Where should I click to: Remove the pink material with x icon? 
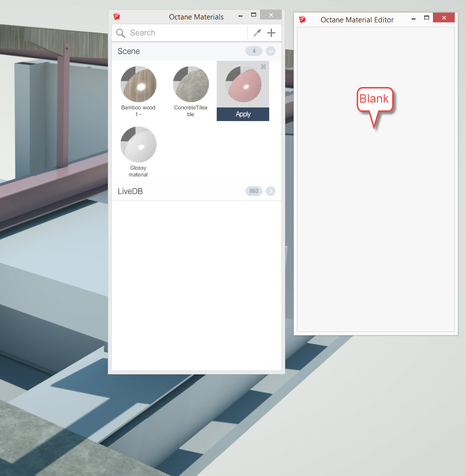click(263, 67)
